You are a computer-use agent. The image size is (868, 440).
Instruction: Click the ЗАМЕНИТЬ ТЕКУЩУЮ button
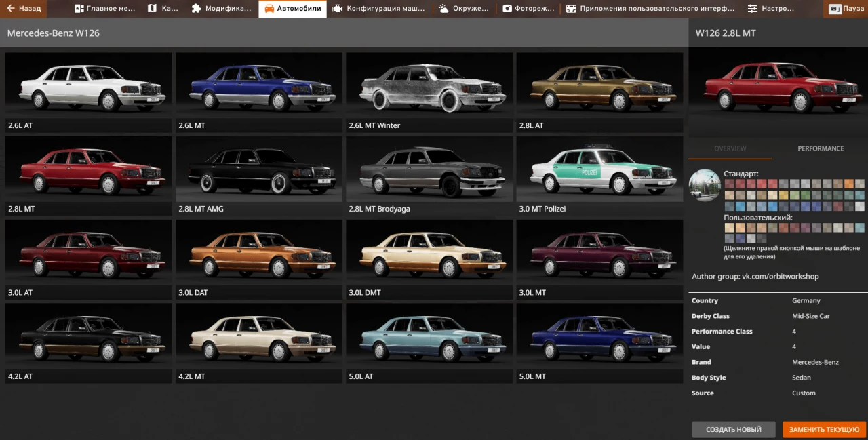(x=823, y=429)
